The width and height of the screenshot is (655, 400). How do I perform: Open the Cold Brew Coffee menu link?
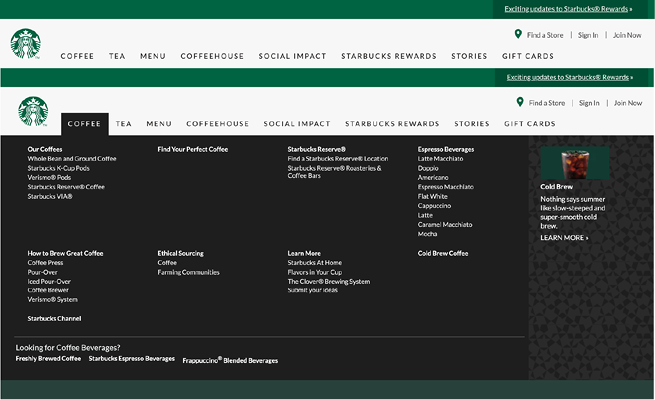pyautogui.click(x=442, y=253)
